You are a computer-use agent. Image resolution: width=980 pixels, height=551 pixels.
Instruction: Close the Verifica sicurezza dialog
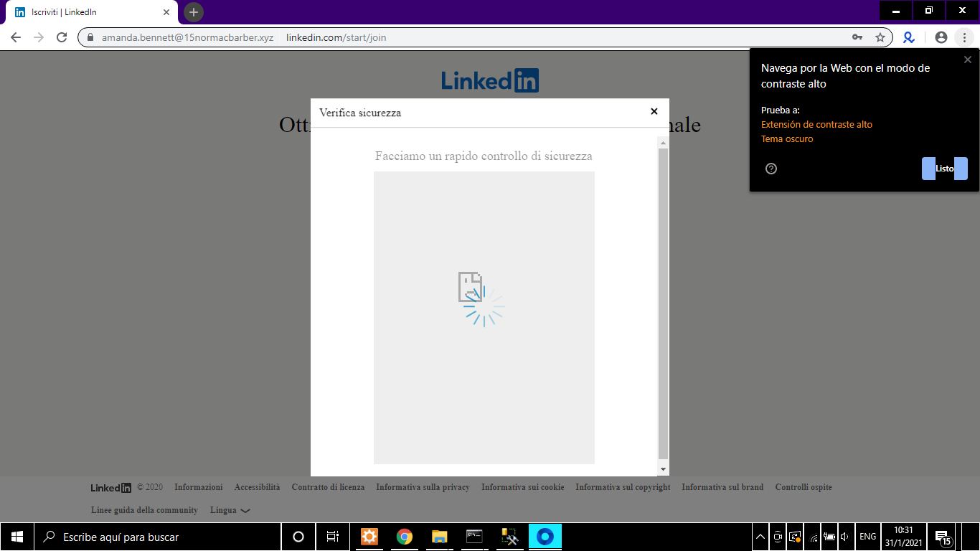pyautogui.click(x=654, y=111)
